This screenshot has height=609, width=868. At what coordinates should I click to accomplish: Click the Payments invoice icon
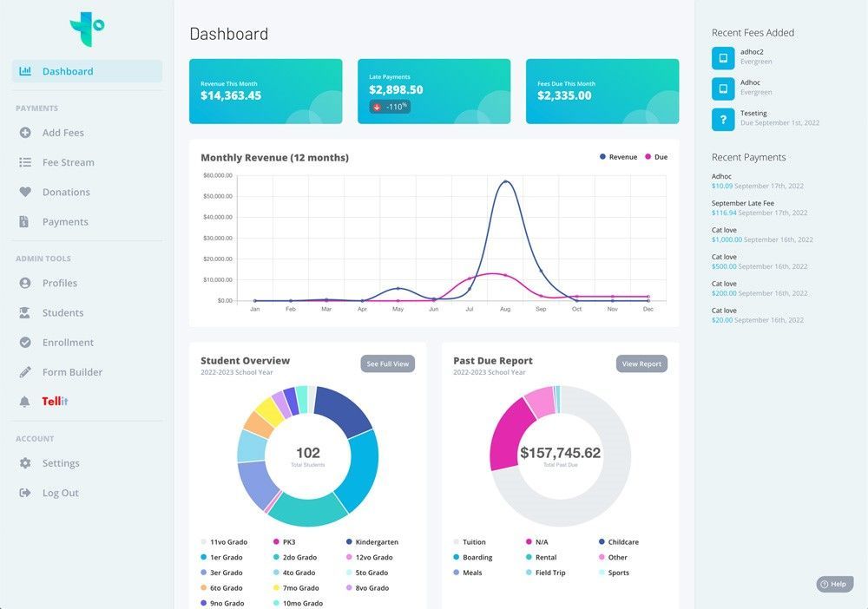tap(23, 221)
